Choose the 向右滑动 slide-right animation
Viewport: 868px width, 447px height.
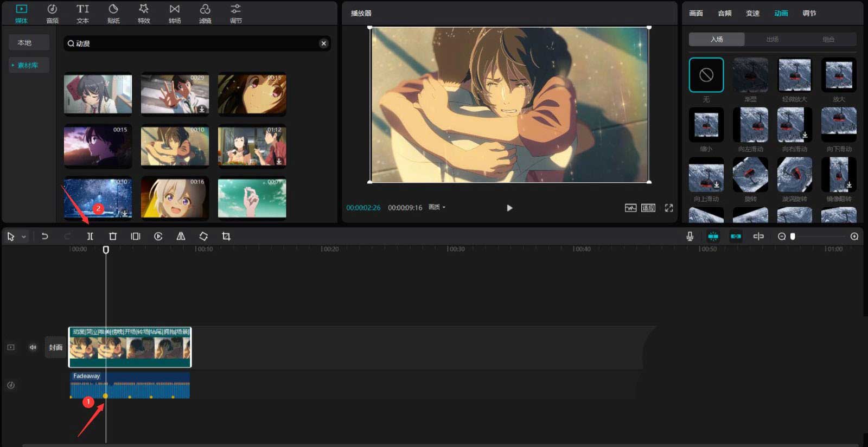795,125
